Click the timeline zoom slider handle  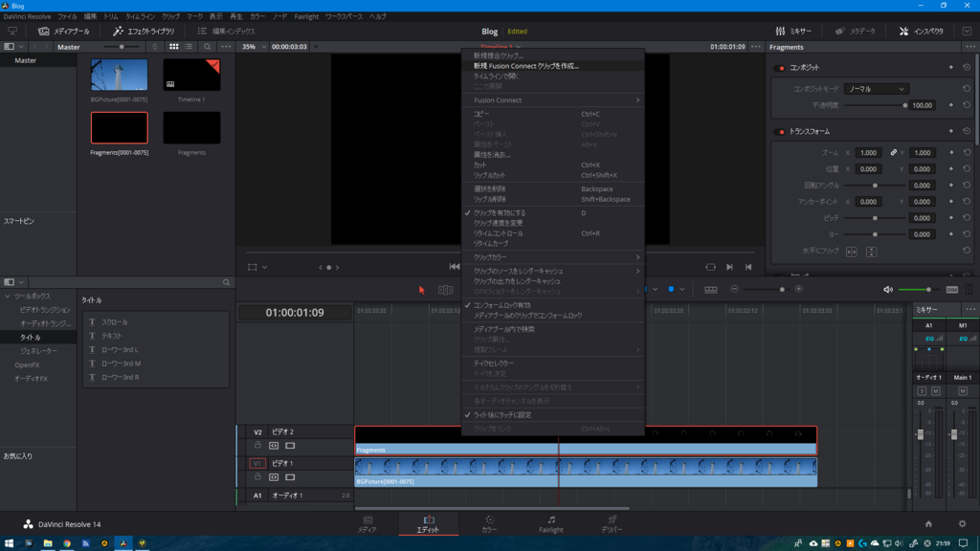(782, 289)
